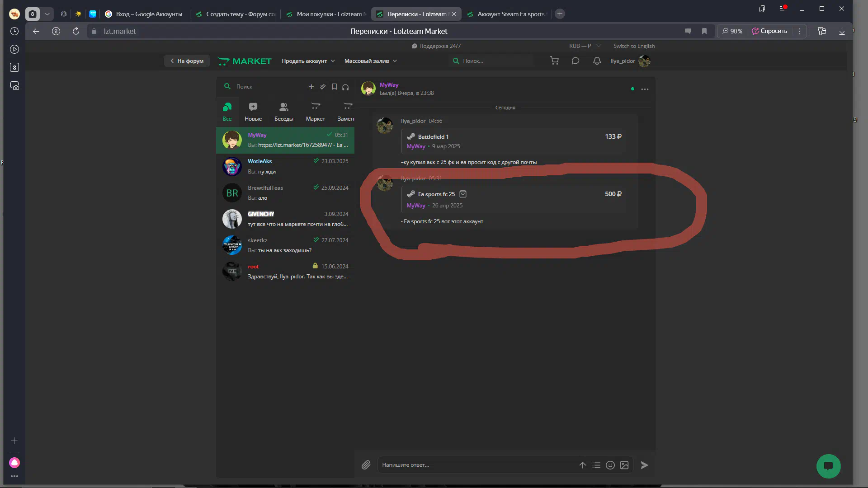Image resolution: width=868 pixels, height=488 pixels.
Task: Click the screenshot tool sidebar icon
Action: coord(14,86)
